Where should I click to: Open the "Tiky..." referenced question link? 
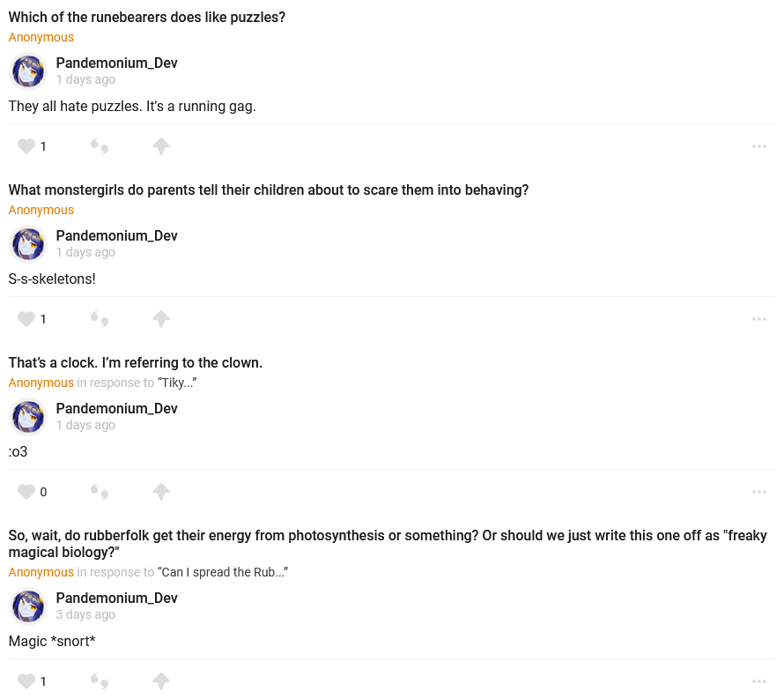(177, 383)
